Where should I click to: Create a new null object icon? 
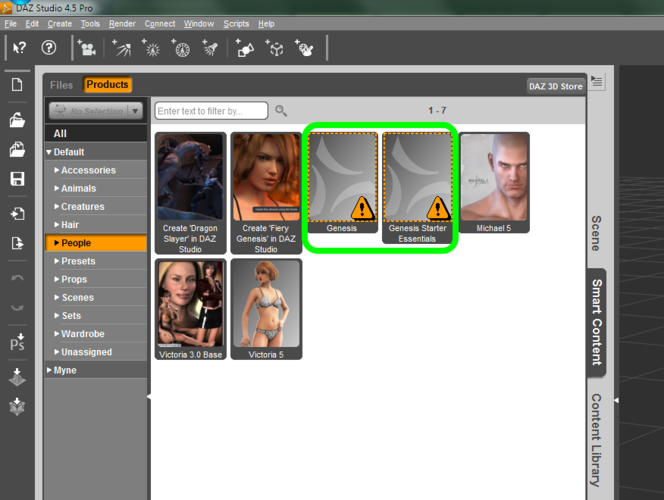click(x=274, y=48)
